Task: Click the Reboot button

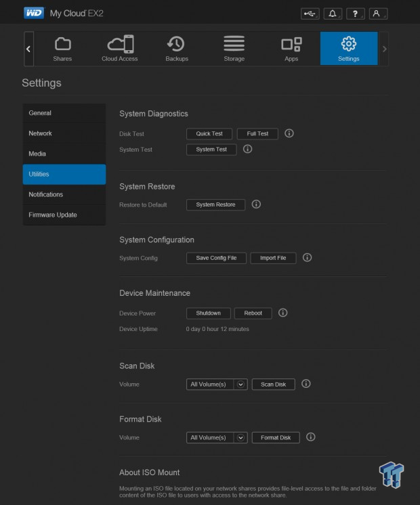Action: pos(253,313)
